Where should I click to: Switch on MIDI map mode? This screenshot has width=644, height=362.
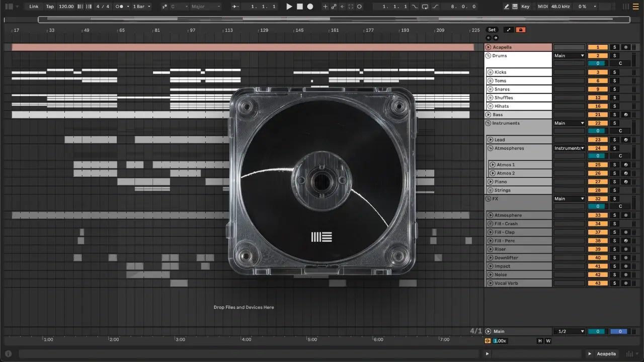click(542, 7)
